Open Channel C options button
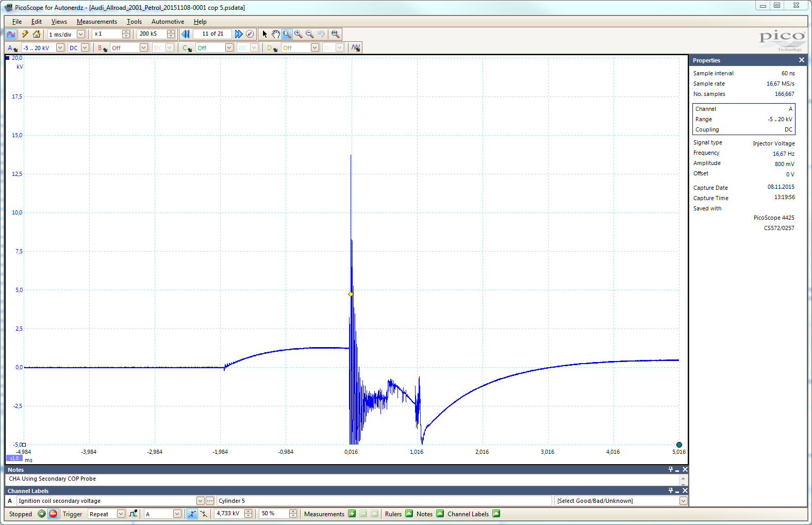 pos(187,48)
